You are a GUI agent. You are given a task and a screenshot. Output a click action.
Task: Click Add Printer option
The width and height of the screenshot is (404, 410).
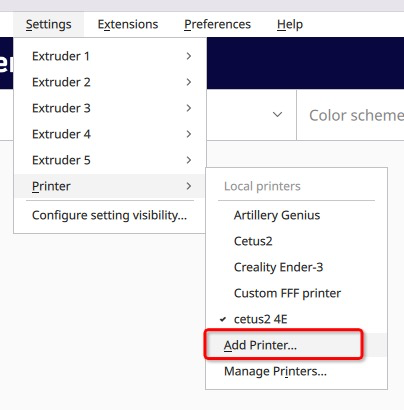click(x=296, y=345)
